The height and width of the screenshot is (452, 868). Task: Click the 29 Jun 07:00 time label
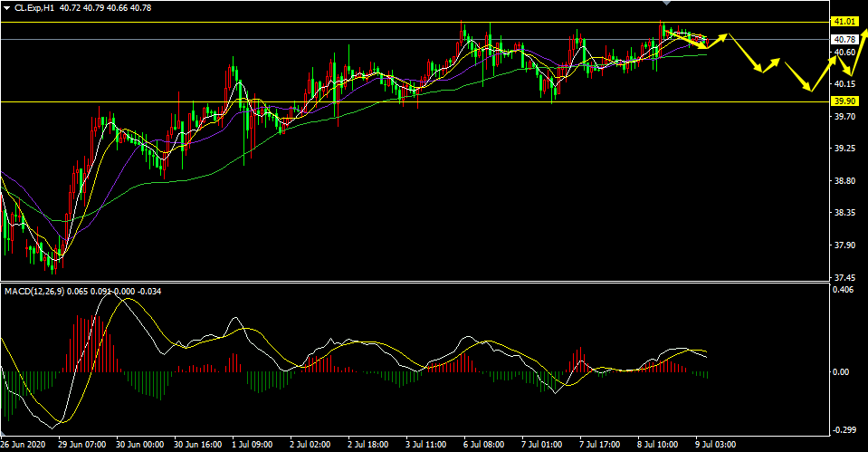pyautogui.click(x=82, y=445)
